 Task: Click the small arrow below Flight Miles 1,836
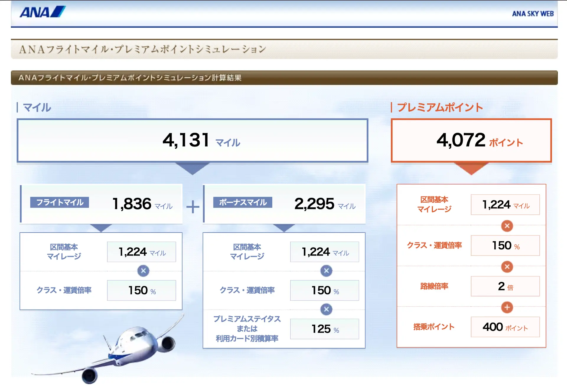click(x=101, y=228)
